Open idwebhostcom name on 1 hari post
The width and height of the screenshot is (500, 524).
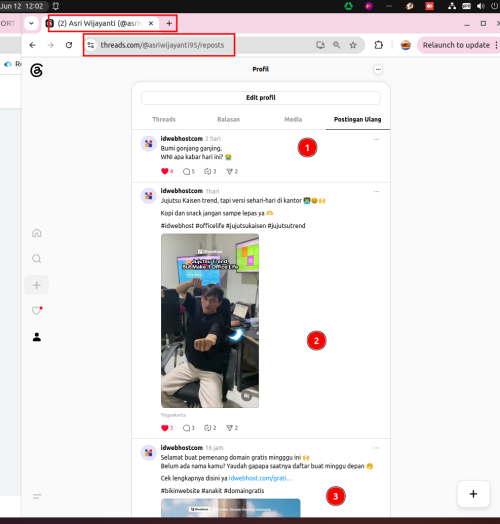click(181, 191)
